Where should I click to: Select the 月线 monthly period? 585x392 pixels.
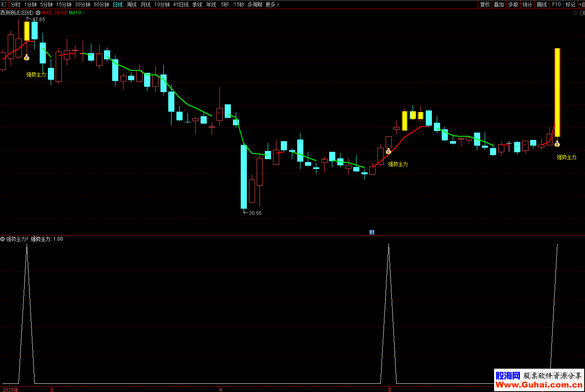(146, 5)
